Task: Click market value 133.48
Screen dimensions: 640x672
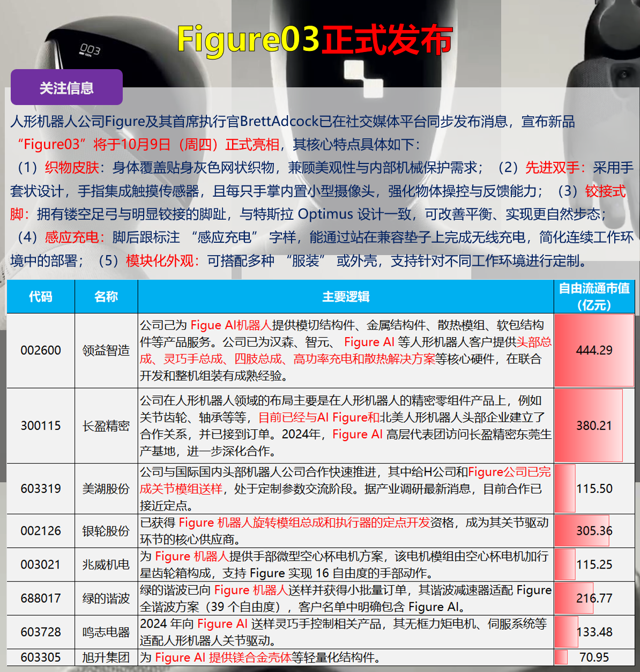Action: 594,632
